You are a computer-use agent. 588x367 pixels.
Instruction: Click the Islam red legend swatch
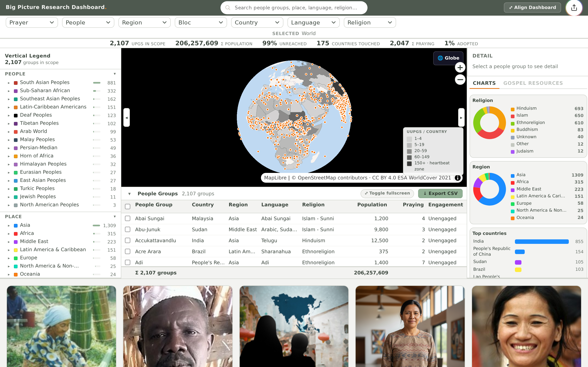click(513, 116)
